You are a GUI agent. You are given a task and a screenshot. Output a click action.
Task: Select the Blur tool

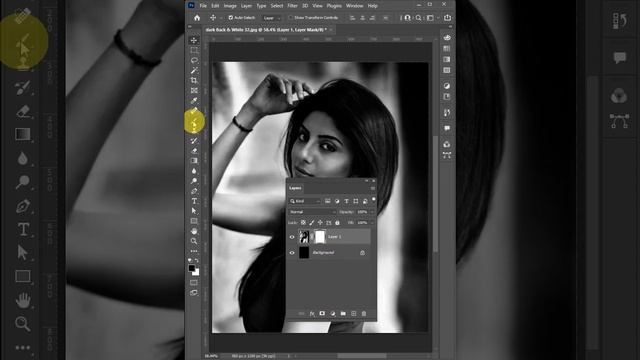tap(194, 171)
